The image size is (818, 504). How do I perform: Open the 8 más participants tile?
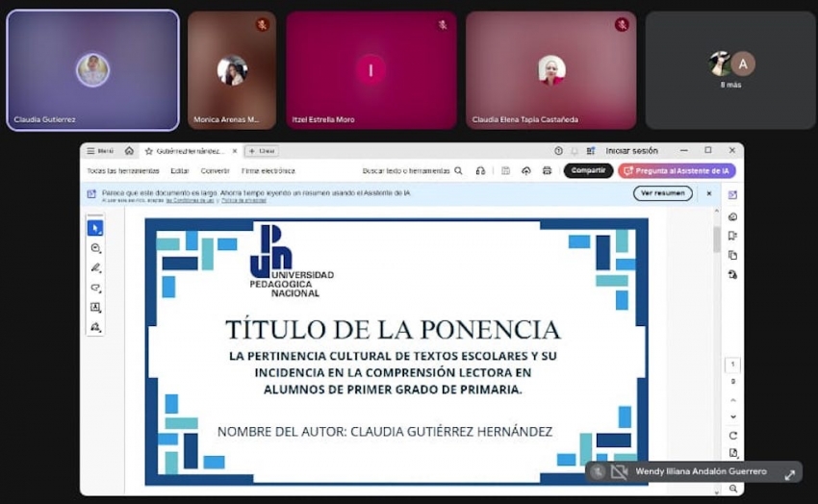click(730, 70)
